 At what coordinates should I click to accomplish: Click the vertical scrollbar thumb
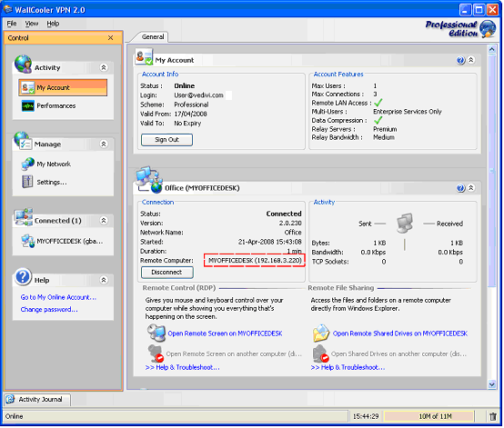(x=492, y=170)
